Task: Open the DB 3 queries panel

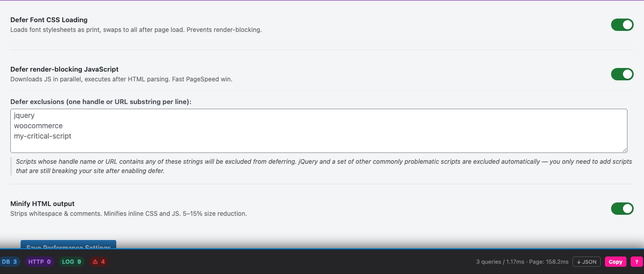Action: tap(9, 262)
